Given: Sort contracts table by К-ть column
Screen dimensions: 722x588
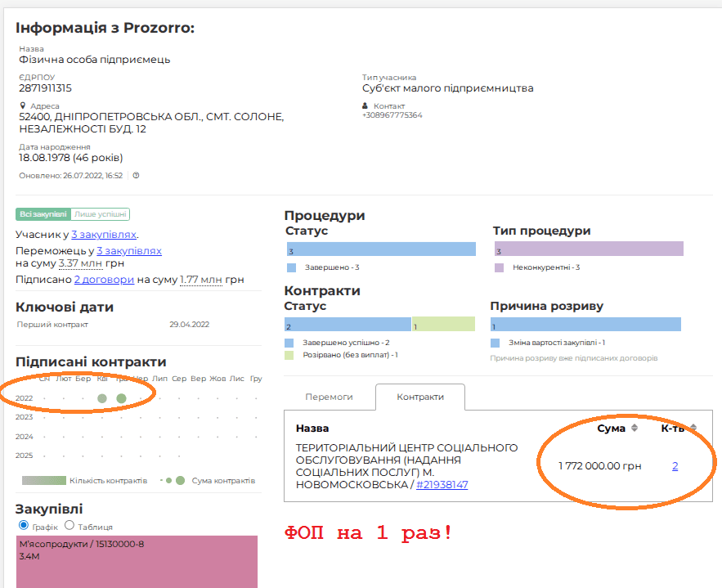Looking at the screenshot, I should pos(693,428).
